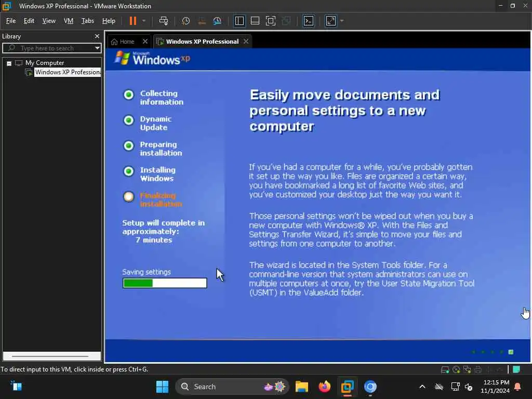Launch Firefox from the taskbar
This screenshot has height=399, width=532.
tap(324, 387)
